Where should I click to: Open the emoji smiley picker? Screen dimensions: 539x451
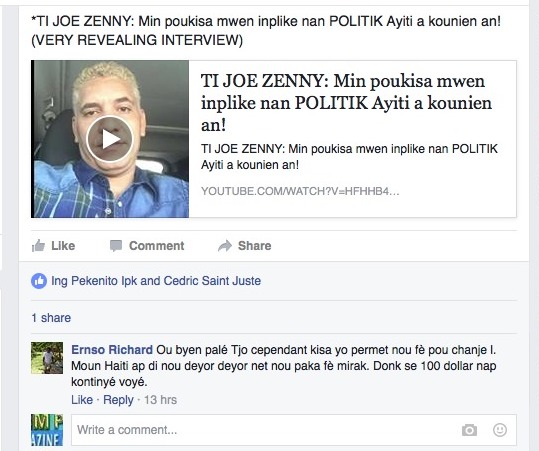pos(500,430)
